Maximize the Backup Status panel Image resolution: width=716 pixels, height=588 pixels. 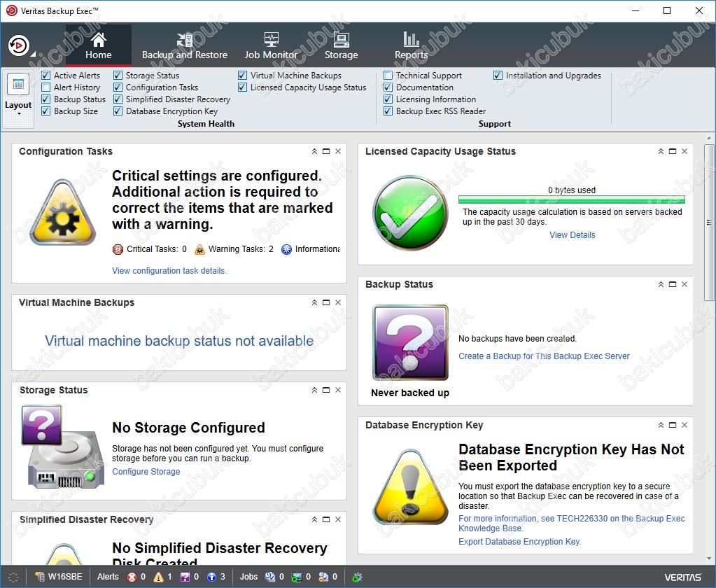673,284
